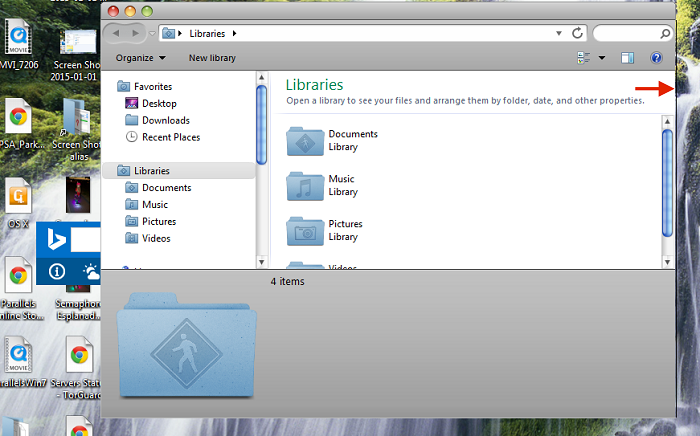Open the view options dropdown arrow
The height and width of the screenshot is (436, 700).
pos(602,58)
